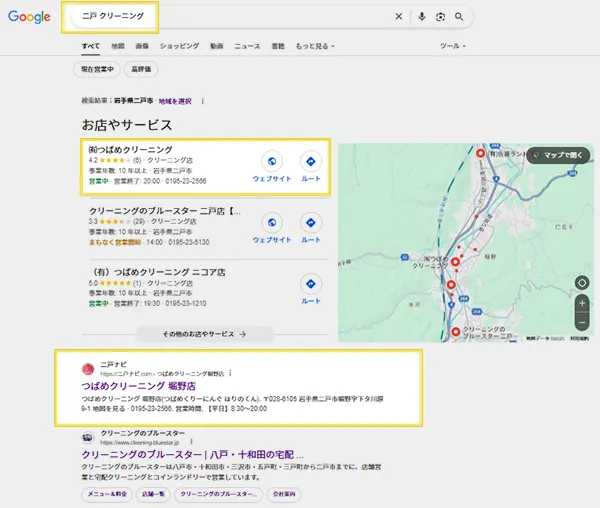Viewport: 600px width, 508px height.
Task: Open ㈲つばめクリーニング business listing
Action: click(x=130, y=150)
